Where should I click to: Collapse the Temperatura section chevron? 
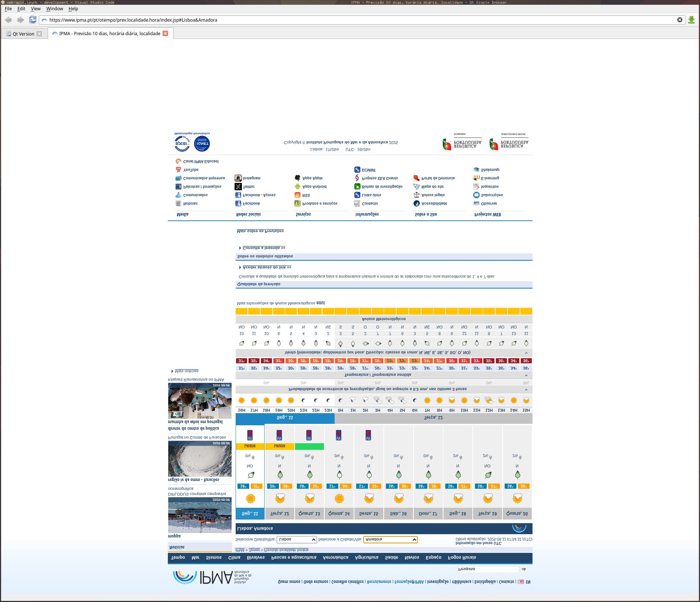click(526, 375)
